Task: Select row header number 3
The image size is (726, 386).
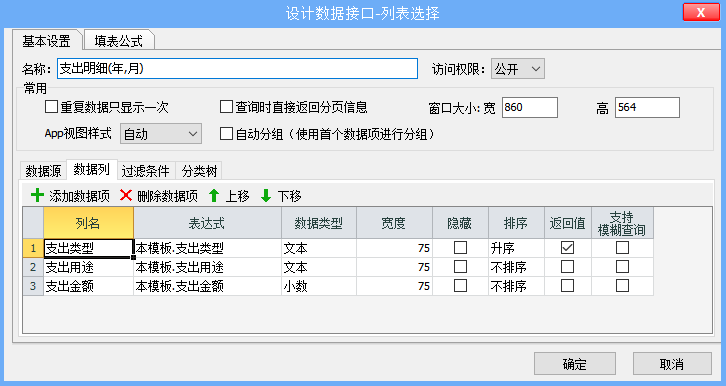Action: (x=33, y=286)
